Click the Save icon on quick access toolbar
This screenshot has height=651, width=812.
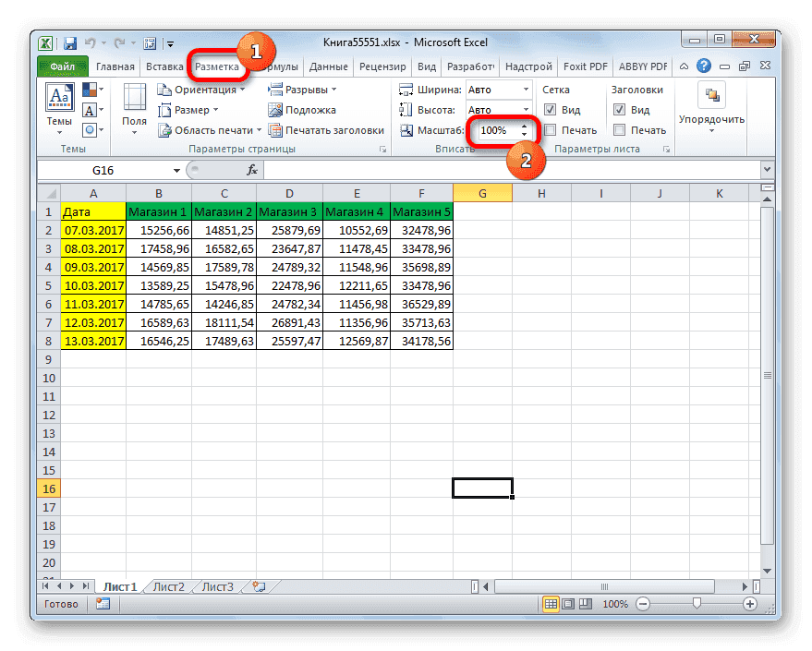tap(69, 42)
